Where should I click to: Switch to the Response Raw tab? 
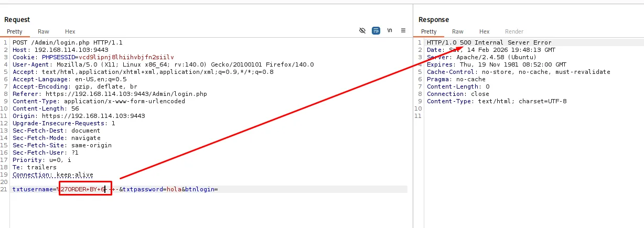458,31
